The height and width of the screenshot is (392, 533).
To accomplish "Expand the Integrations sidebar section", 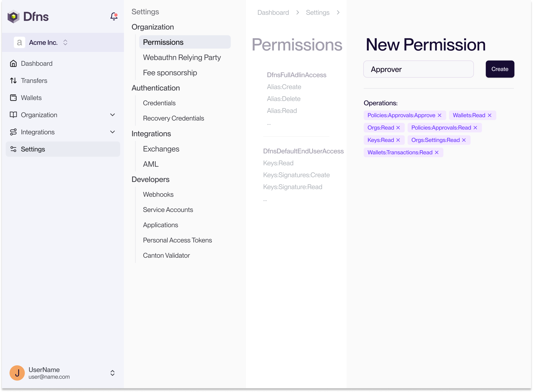I will (x=113, y=132).
